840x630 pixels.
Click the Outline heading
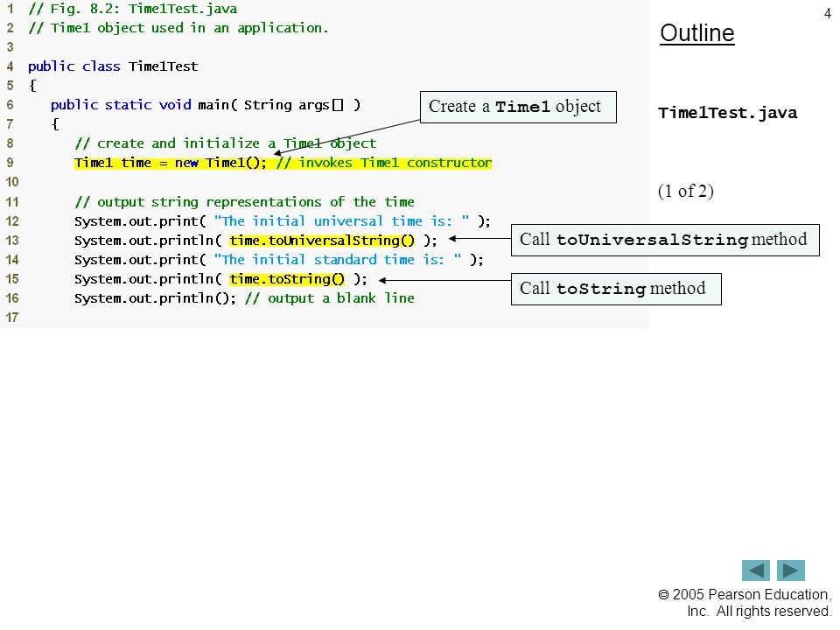click(697, 33)
